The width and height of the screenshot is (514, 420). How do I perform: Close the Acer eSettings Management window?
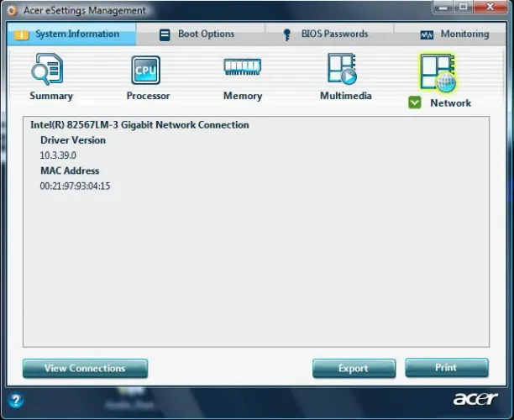click(x=490, y=7)
